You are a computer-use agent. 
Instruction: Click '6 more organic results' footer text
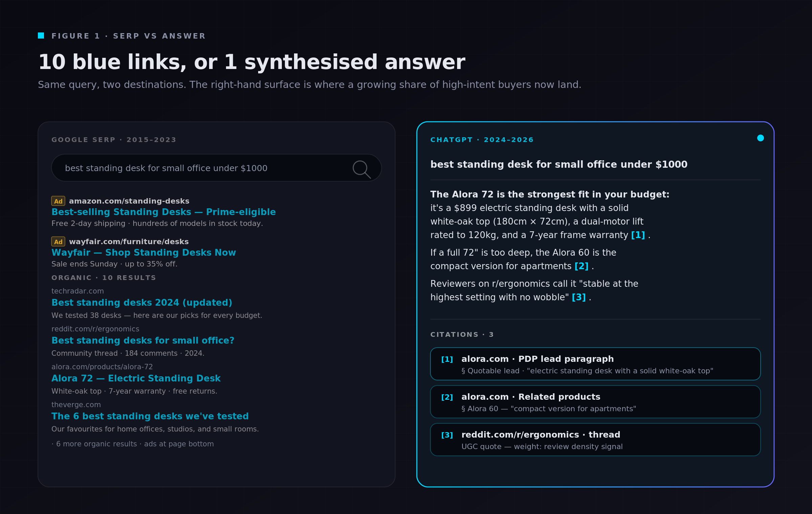click(133, 444)
